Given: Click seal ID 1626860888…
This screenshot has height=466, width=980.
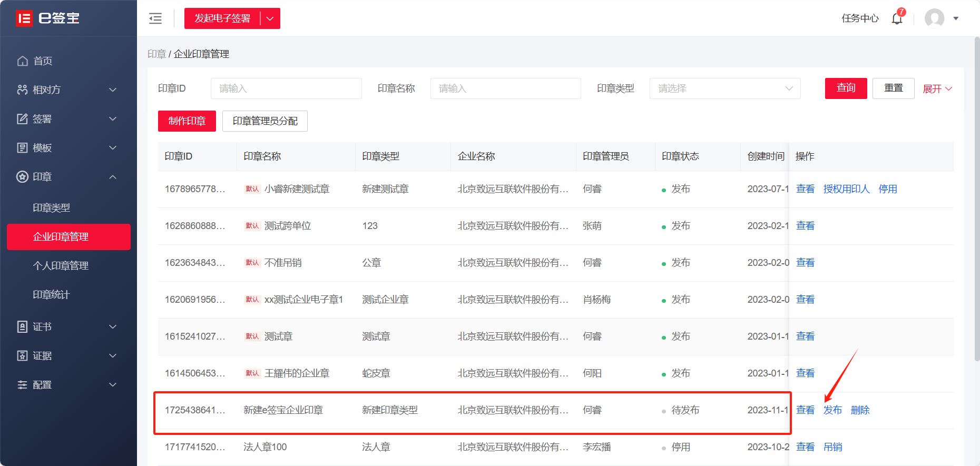Looking at the screenshot, I should pyautogui.click(x=195, y=226).
